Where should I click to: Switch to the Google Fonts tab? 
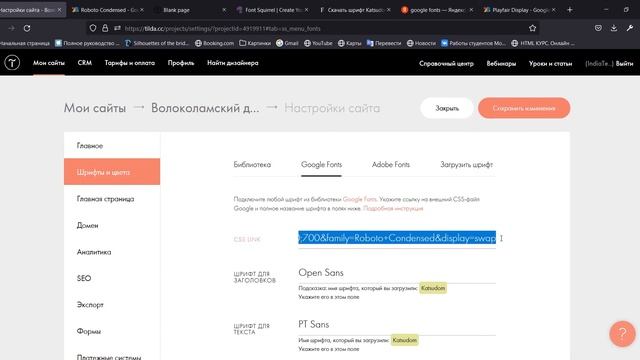coord(321,164)
